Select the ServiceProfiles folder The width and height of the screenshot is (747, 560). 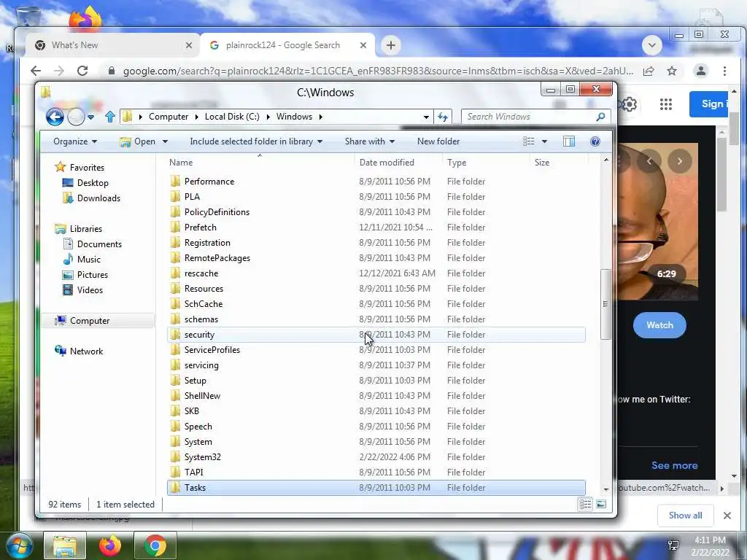click(x=212, y=350)
